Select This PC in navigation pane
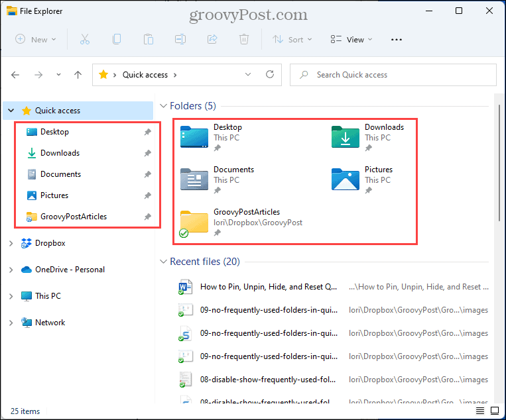Screen dimensions: 506x420 click(x=48, y=296)
